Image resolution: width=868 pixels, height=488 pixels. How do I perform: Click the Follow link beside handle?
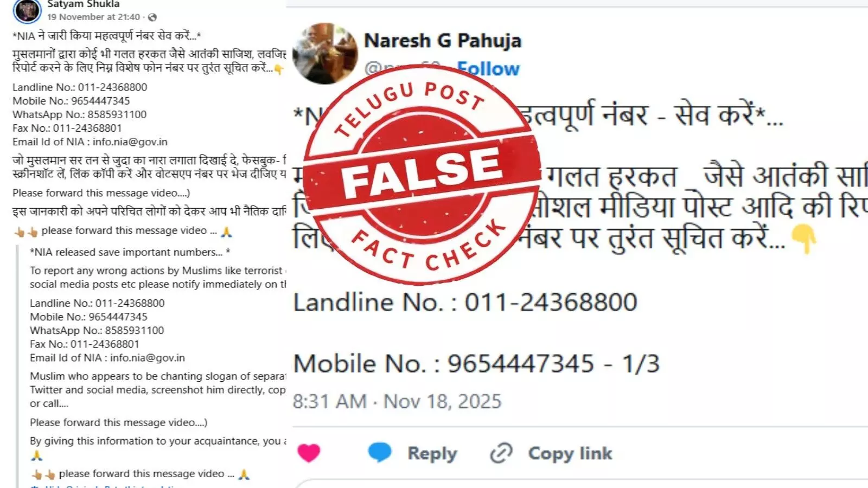coord(488,69)
